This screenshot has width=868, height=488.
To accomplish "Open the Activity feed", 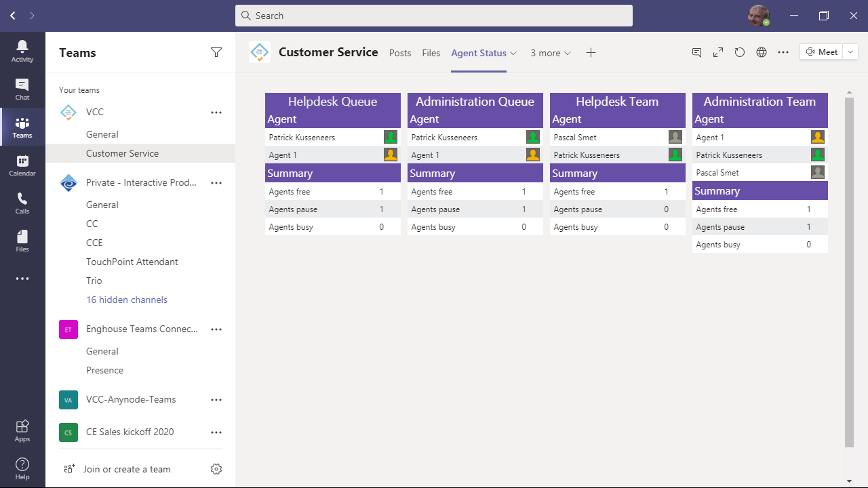I will pos(22,51).
